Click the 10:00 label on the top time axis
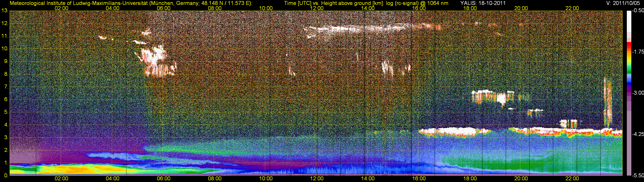644x182 pixels. [266, 8]
